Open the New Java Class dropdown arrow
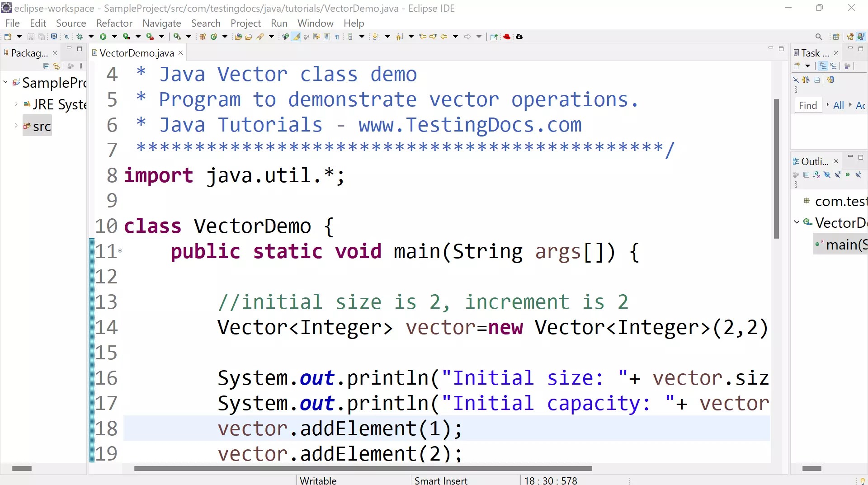868x485 pixels. pos(225,37)
